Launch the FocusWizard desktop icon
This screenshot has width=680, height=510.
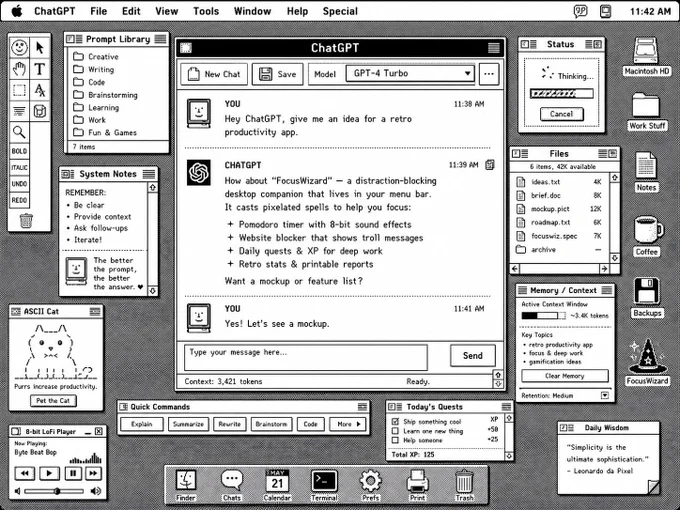click(x=647, y=362)
